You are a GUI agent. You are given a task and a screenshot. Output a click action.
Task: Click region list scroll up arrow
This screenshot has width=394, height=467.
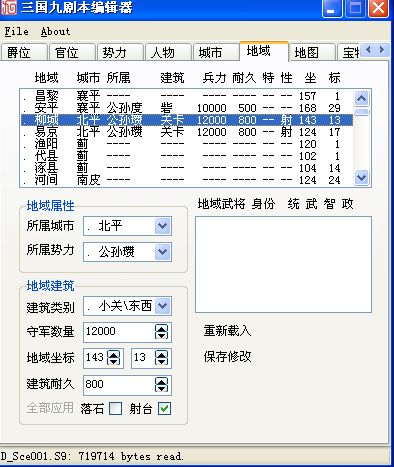362,98
